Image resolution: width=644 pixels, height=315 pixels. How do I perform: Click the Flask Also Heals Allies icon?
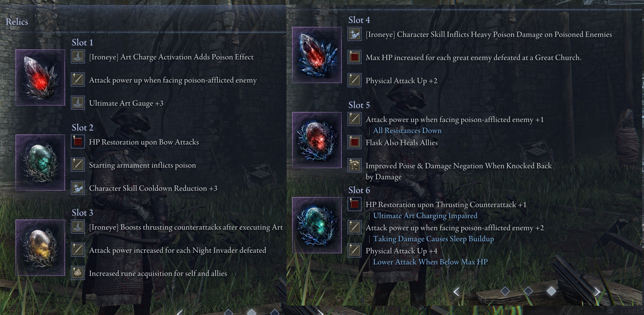tap(354, 142)
